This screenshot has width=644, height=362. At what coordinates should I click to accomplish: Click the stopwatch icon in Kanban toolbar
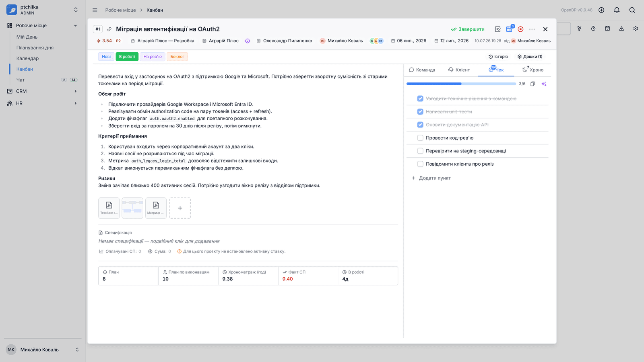coord(593,29)
